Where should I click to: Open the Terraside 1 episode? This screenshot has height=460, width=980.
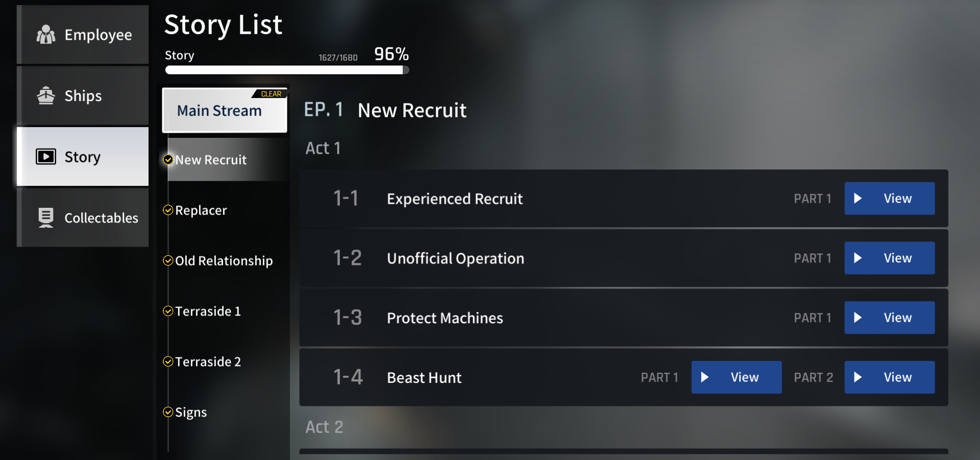(208, 311)
